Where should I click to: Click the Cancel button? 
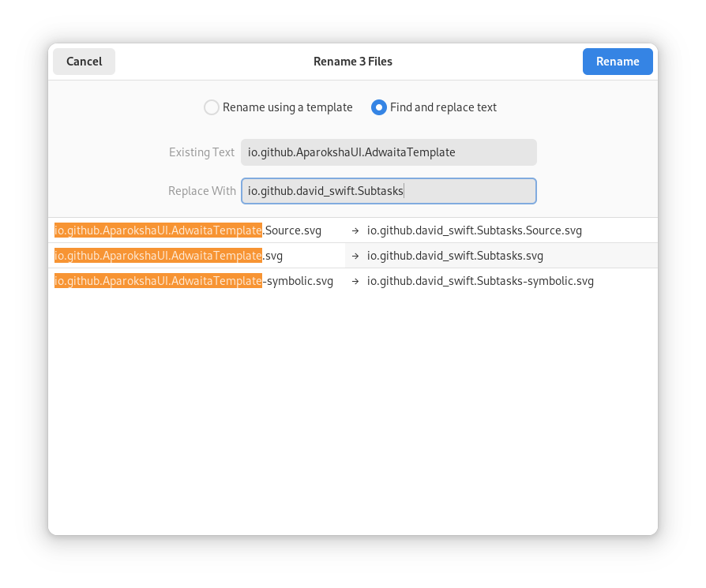(84, 62)
